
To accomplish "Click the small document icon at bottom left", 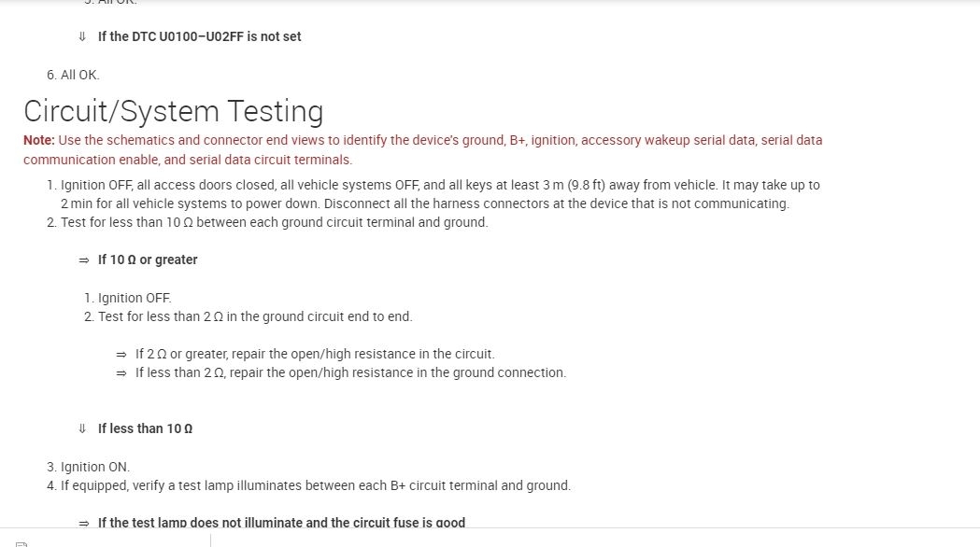I will point(21,544).
